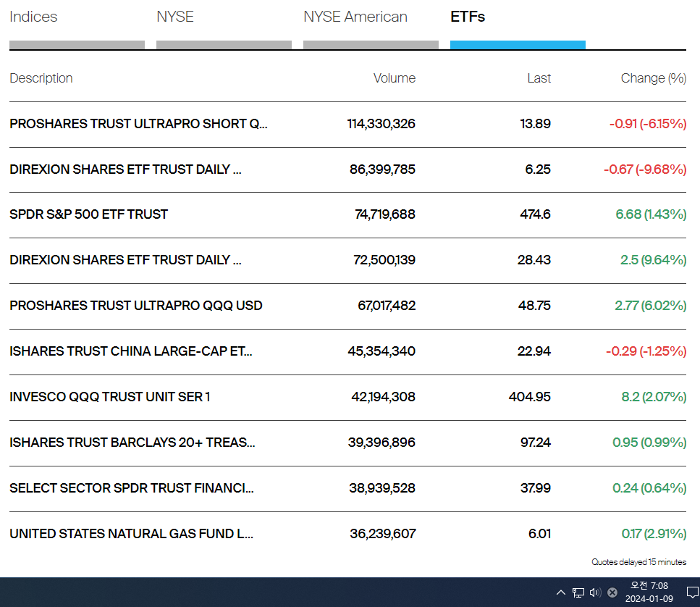This screenshot has width=700, height=607.
Task: Click the tray icon with X circle
Action: [x=612, y=593]
